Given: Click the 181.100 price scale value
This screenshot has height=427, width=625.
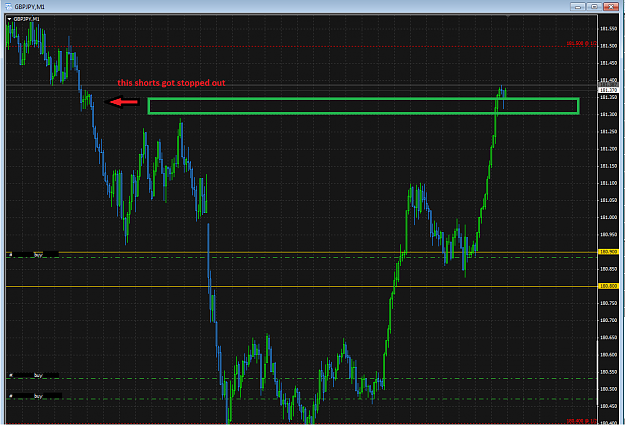Looking at the screenshot, I should coord(609,183).
